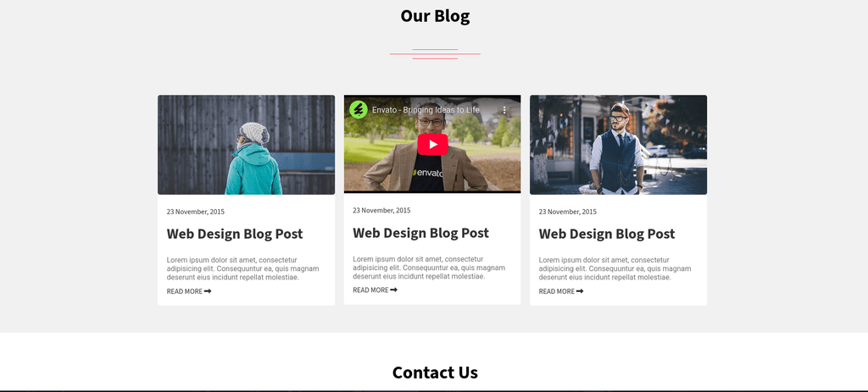
Task: Click the Envato channel logo icon
Action: click(x=359, y=109)
